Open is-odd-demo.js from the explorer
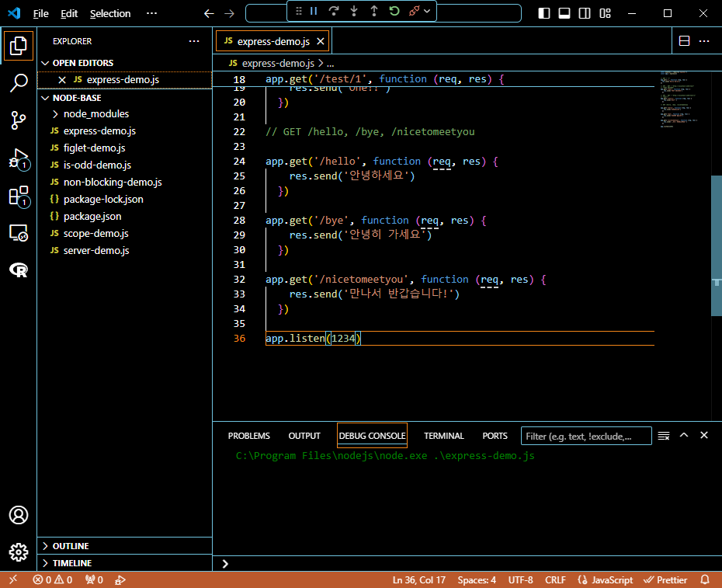Viewport: 722px width, 588px height. click(124, 165)
